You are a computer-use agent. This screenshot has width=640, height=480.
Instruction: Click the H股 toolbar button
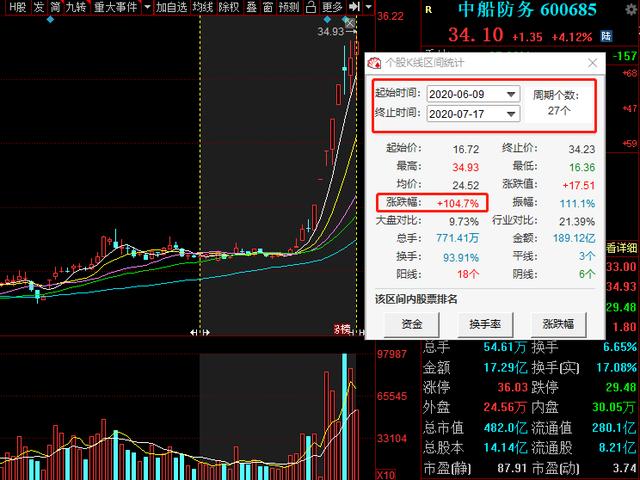(x=18, y=7)
